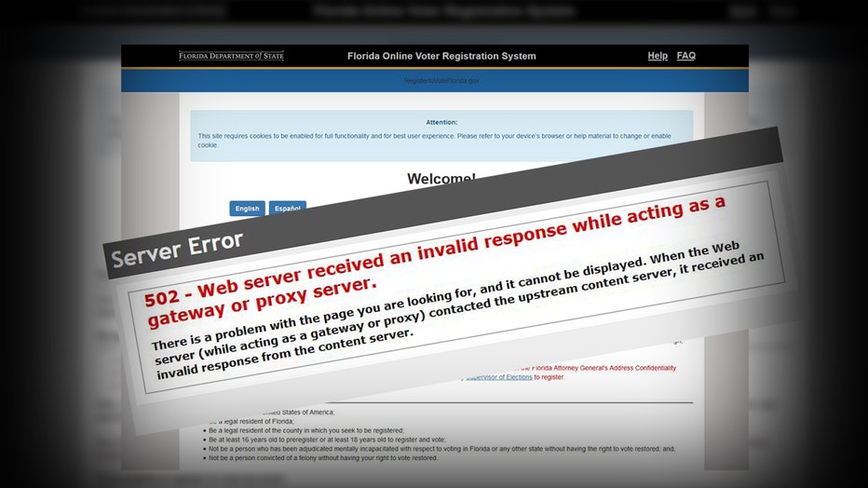Screen dimensions: 868x488
Task: Click the "Not be a person convicted of a felony" line
Action: pos(323,458)
